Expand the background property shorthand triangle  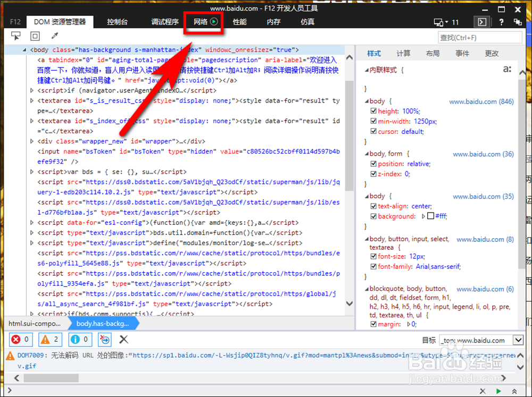point(423,216)
